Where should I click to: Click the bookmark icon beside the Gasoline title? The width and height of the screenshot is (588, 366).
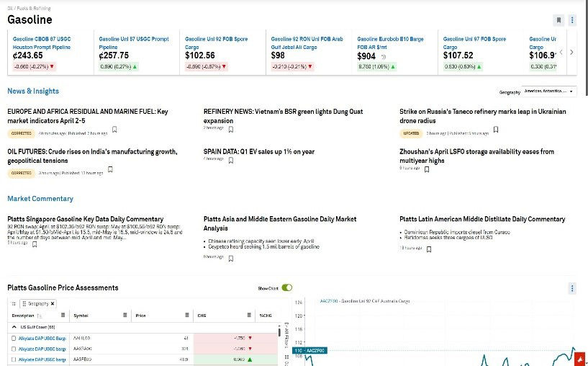click(558, 20)
